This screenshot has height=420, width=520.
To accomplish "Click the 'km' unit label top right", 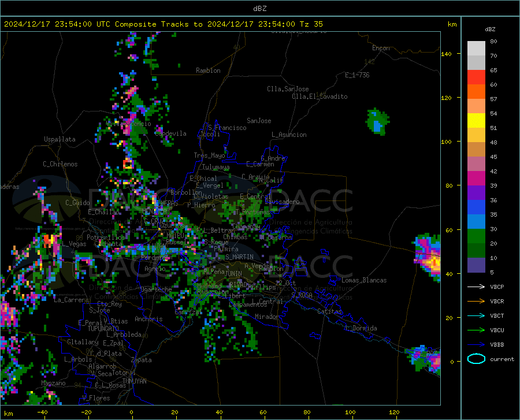I will pyautogui.click(x=452, y=24).
